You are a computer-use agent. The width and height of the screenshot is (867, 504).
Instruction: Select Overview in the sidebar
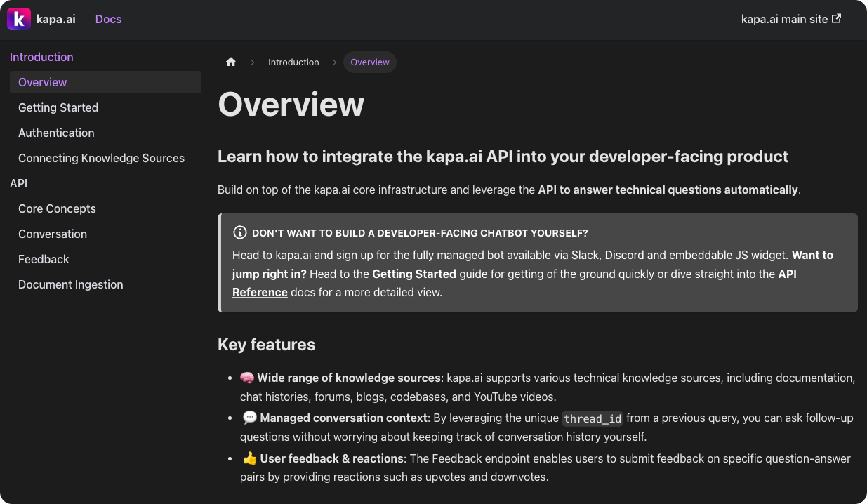pyautogui.click(x=105, y=82)
